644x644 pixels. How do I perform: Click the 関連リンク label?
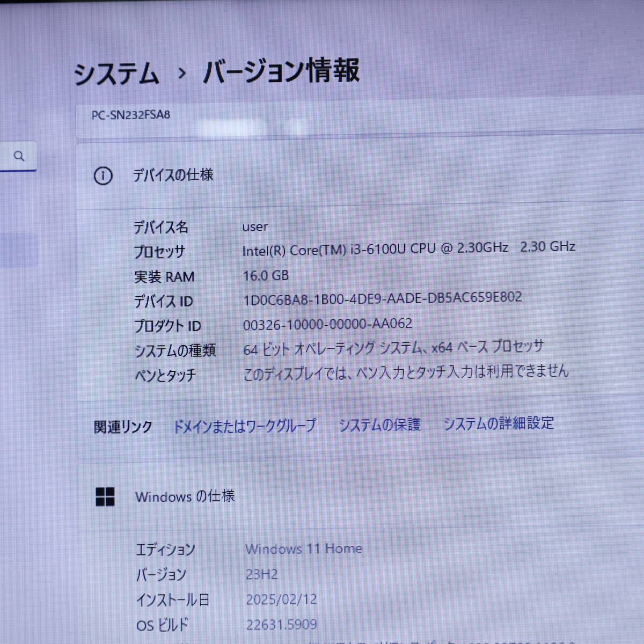click(x=123, y=427)
